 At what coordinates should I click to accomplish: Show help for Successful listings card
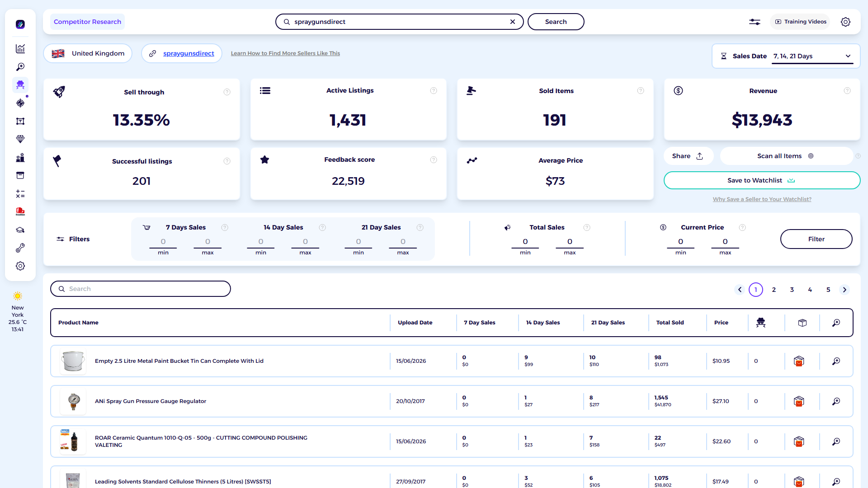[x=227, y=161]
